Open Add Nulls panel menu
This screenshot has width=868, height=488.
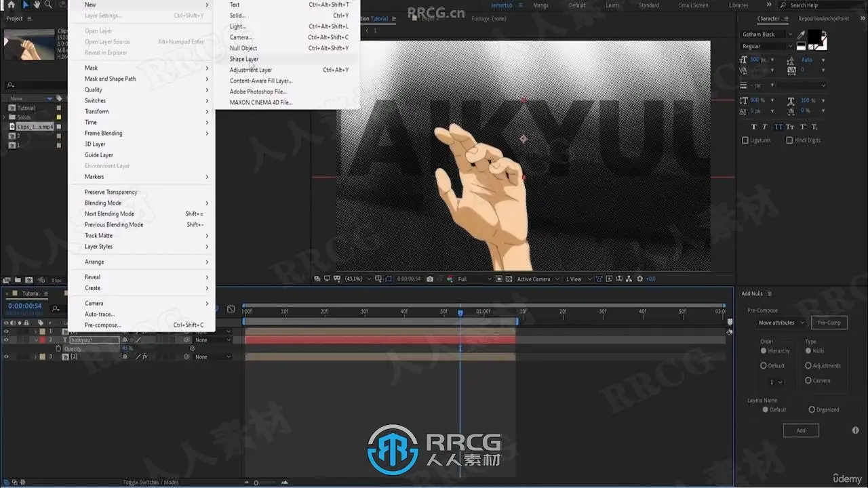(769, 293)
